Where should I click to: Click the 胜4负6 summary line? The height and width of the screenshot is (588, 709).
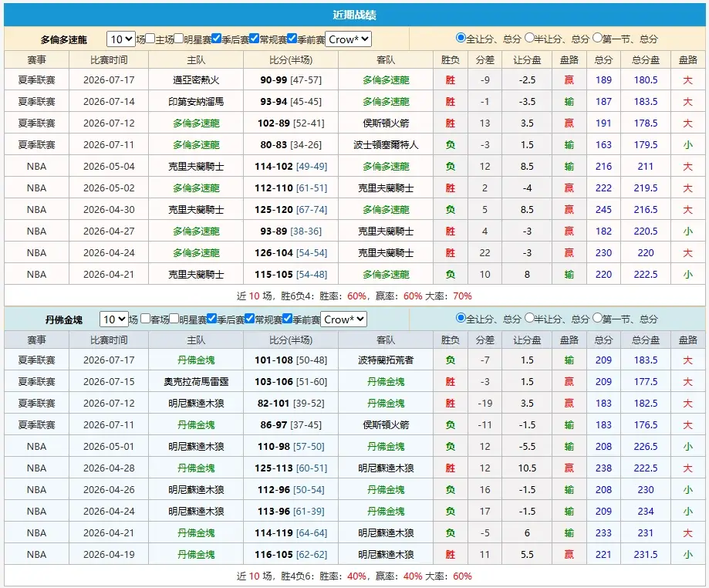355,576
